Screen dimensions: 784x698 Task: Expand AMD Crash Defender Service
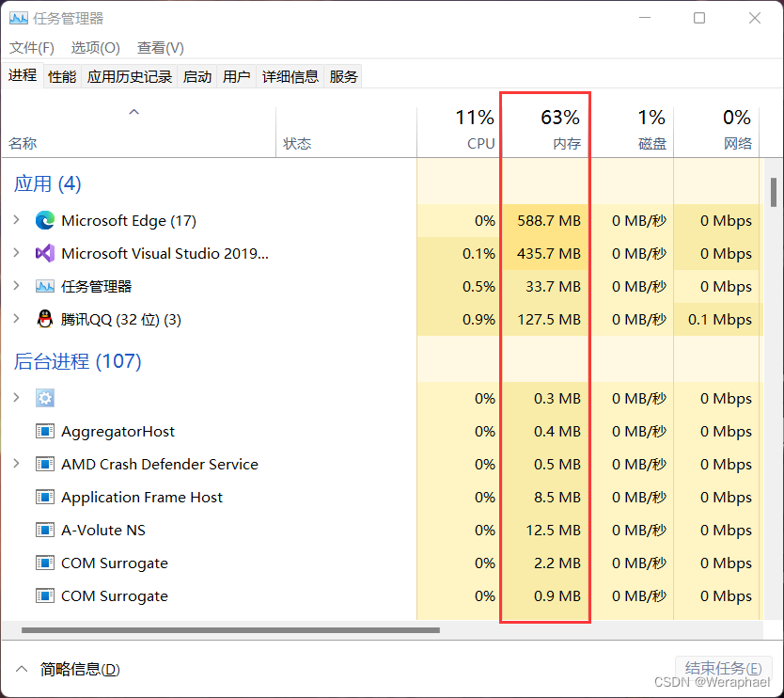pyautogui.click(x=17, y=464)
